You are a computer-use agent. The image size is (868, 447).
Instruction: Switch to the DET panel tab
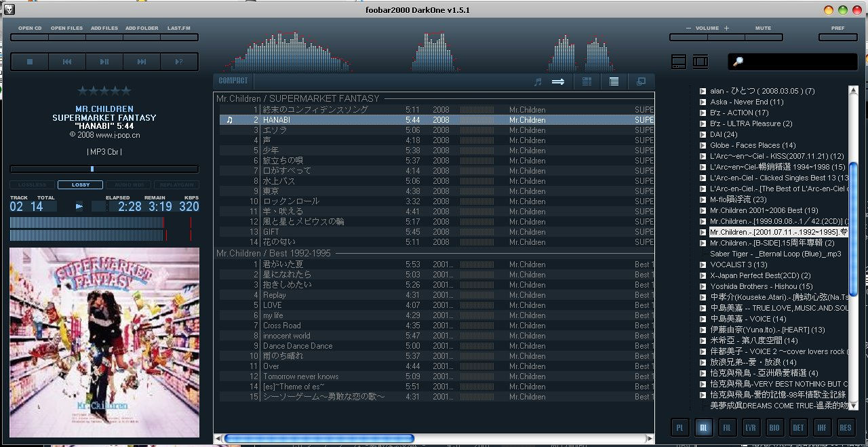click(x=798, y=428)
